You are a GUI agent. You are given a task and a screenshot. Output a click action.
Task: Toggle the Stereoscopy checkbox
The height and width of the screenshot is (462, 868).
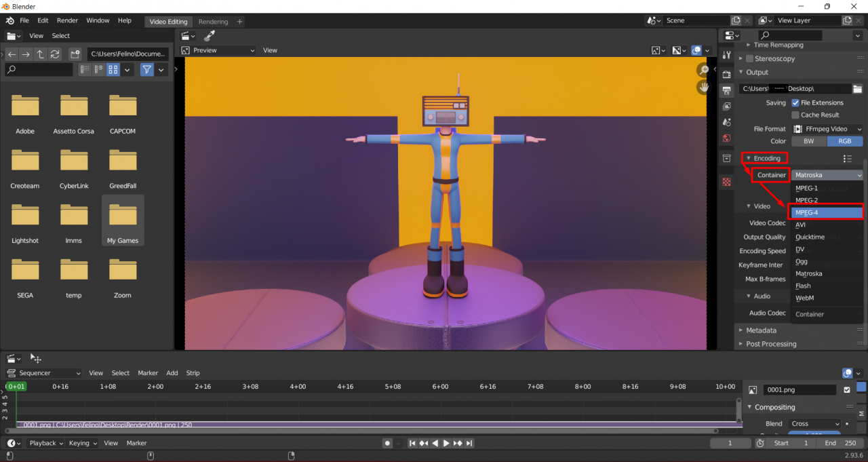749,59
